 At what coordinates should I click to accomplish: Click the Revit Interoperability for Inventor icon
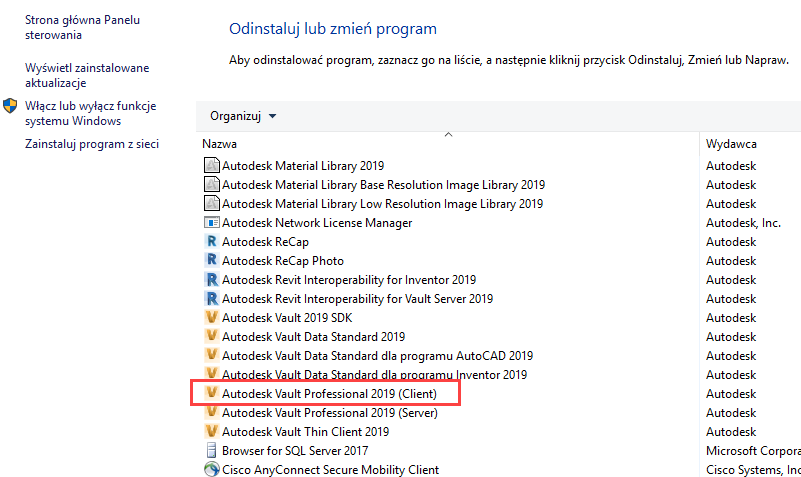click(x=211, y=280)
